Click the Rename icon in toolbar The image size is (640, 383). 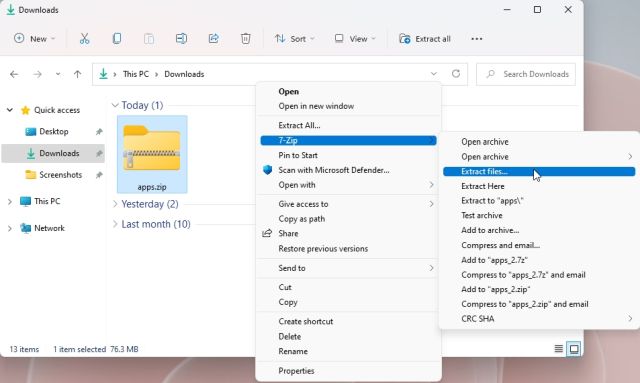click(x=181, y=39)
